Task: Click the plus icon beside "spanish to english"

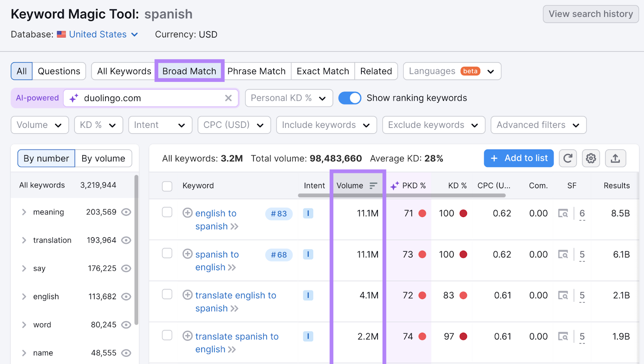Action: click(x=188, y=254)
